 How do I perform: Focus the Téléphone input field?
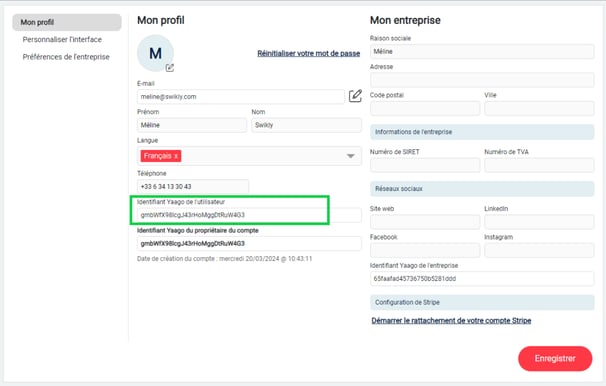[x=193, y=187]
